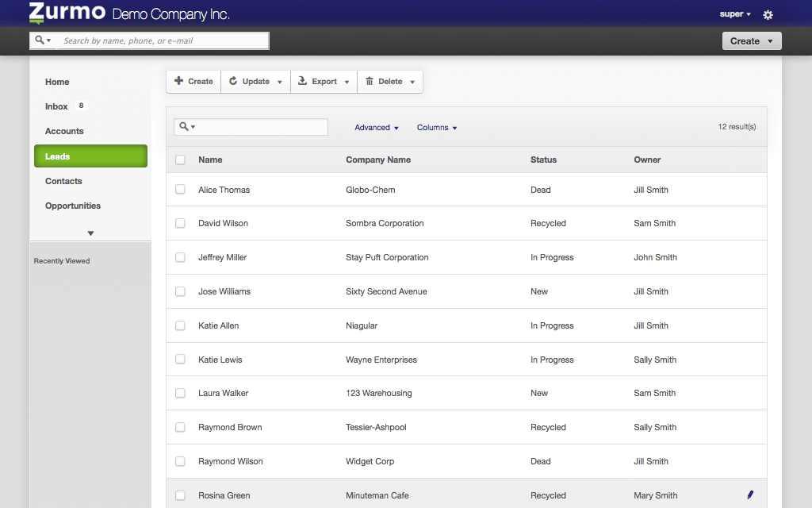The image size is (812, 508).
Task: Open the Update toolbar menu
Action: point(255,81)
